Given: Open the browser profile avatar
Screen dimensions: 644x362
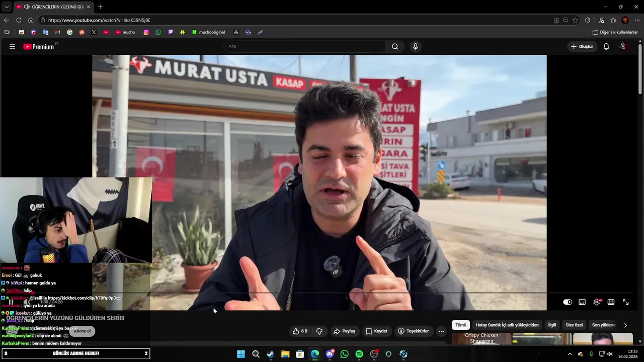Looking at the screenshot, I should 625,20.
